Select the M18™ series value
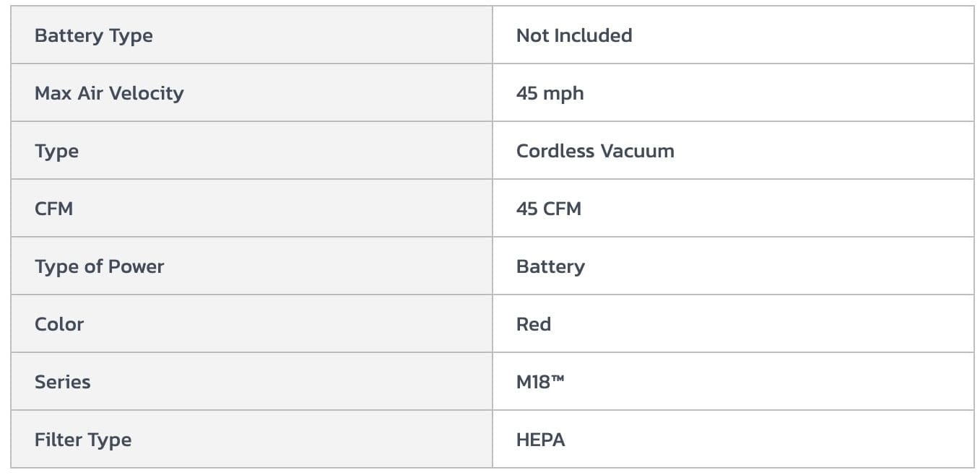 [x=540, y=382]
